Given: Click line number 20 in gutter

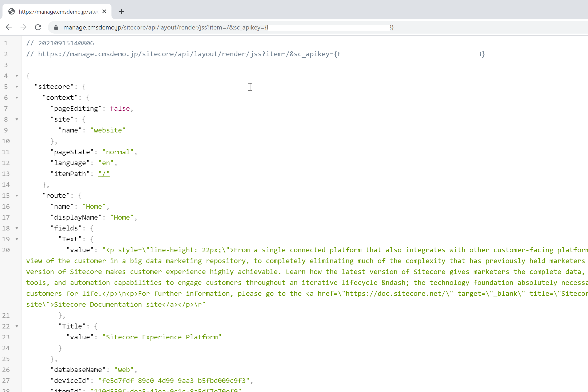Looking at the screenshot, I should coord(6,250).
